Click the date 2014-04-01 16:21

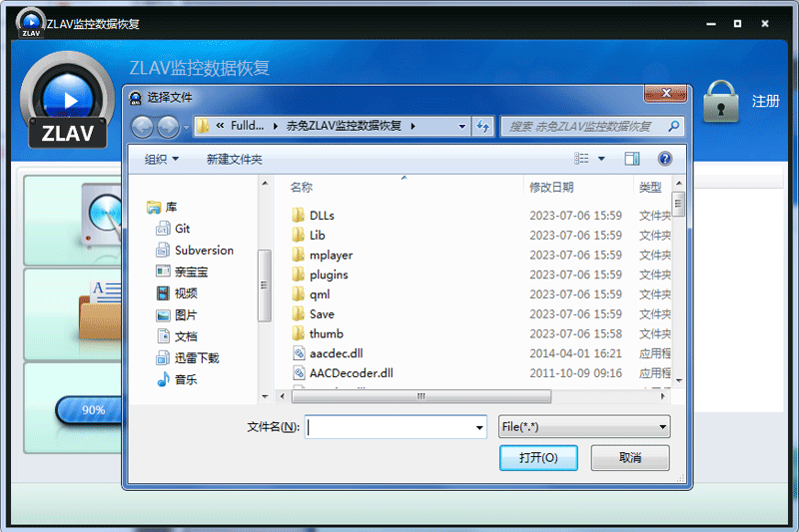click(576, 353)
